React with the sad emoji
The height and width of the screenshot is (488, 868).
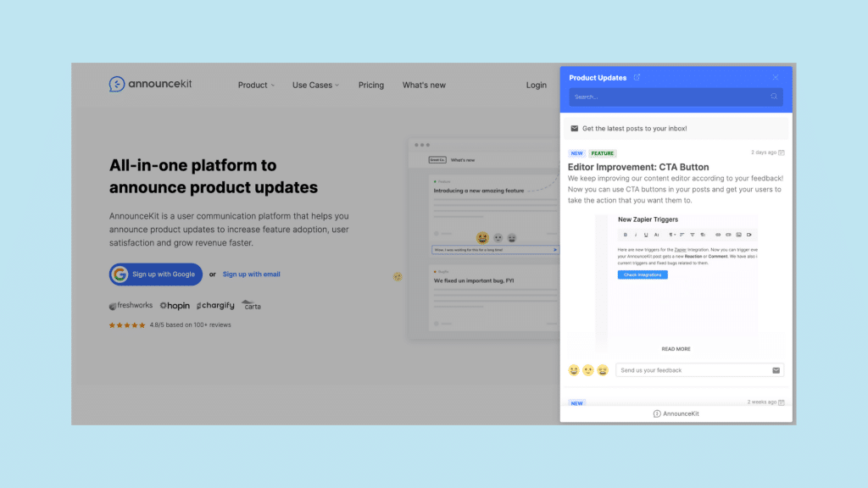603,370
